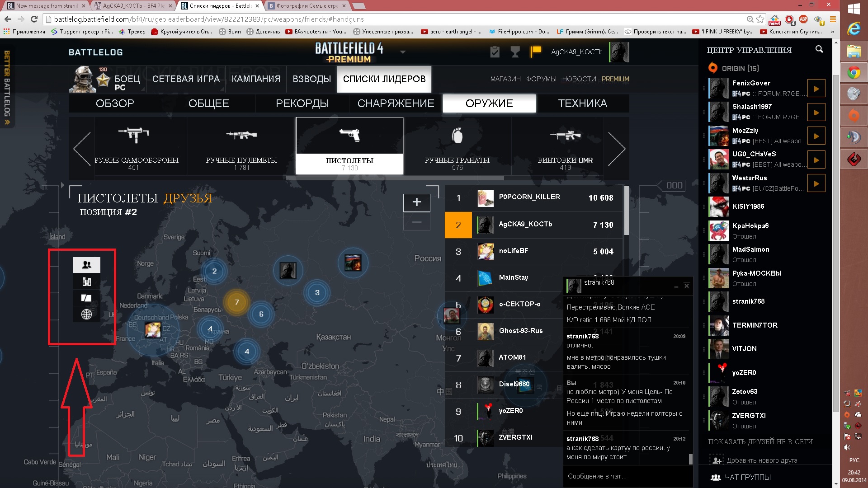Open the Магазин link
This screenshot has width=868, height=488.
505,79
